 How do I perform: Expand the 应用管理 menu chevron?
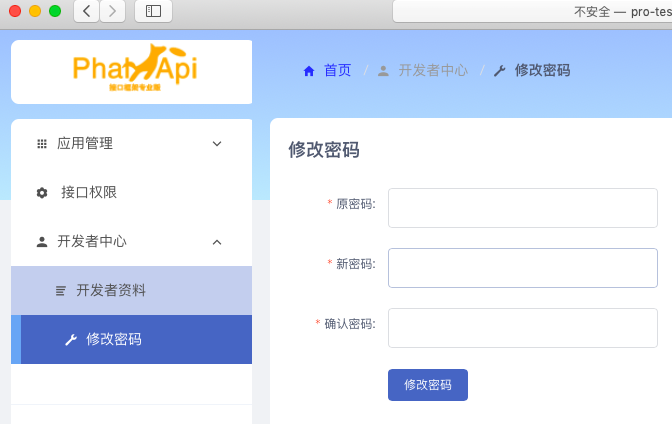click(x=217, y=144)
